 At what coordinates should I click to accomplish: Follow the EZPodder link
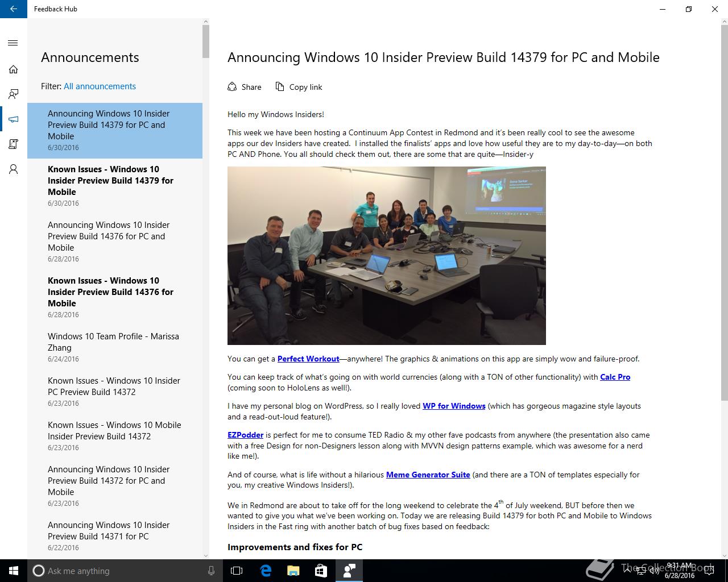point(245,435)
